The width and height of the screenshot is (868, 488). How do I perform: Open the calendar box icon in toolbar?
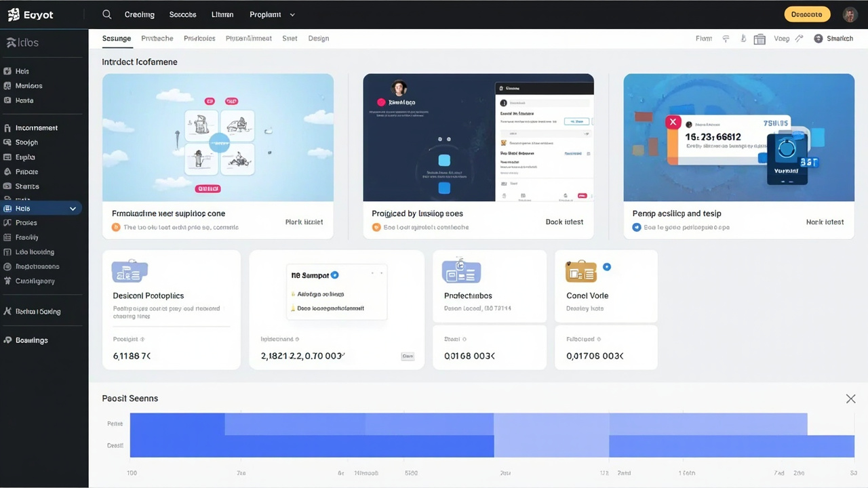[x=759, y=39]
